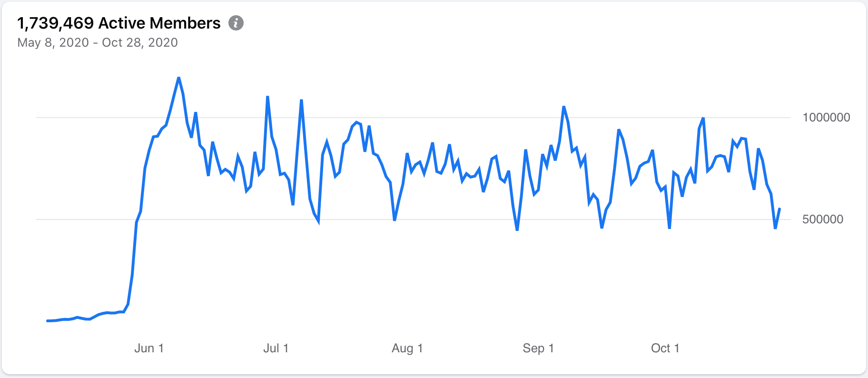Click the Sep 1 axis label
This screenshot has height=378, width=868.
click(x=538, y=348)
